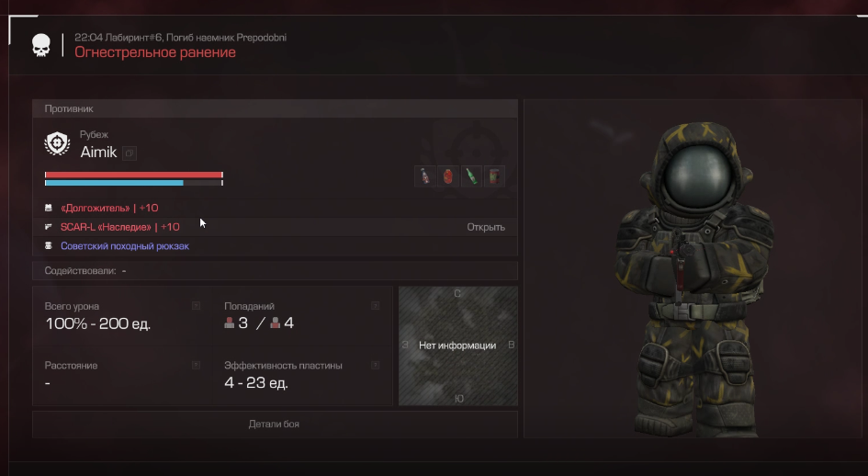Screen dimensions: 868x476
Task: Open Советский походный рюкзак item link
Action: click(x=125, y=246)
